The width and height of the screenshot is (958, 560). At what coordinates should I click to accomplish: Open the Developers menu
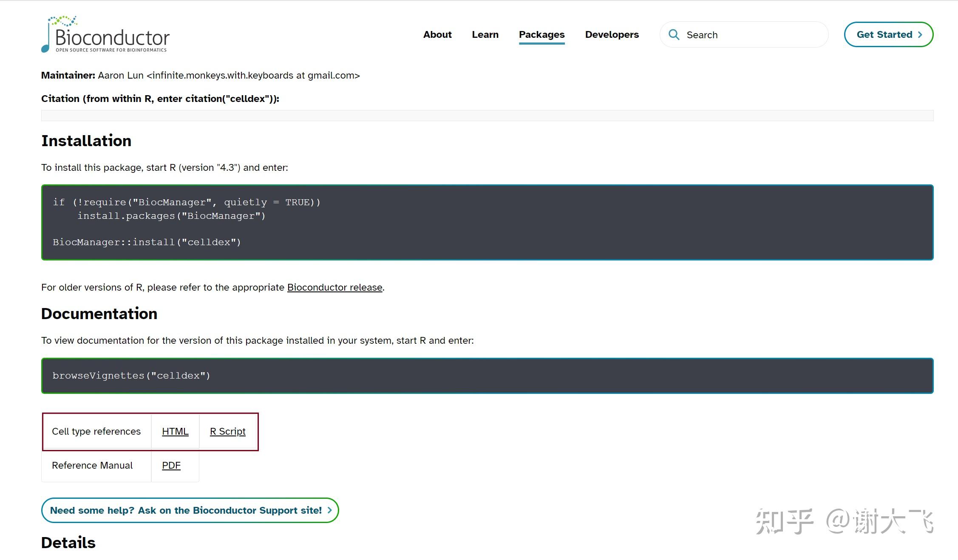[612, 35]
